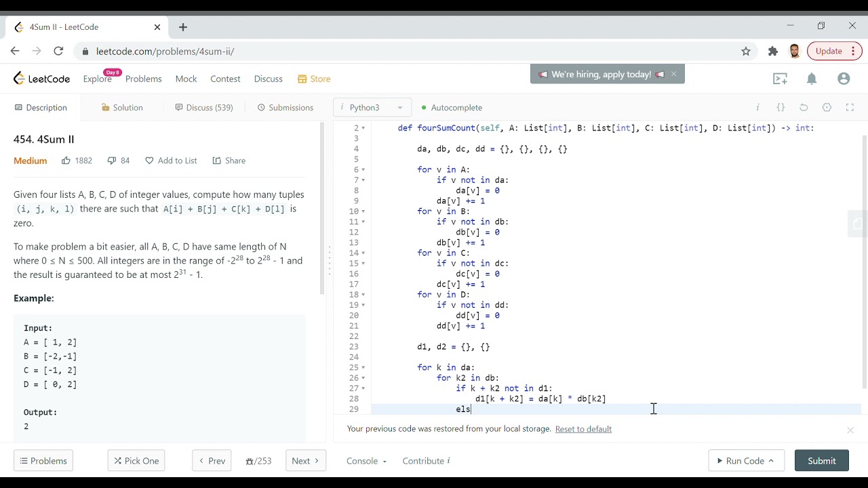Open Discuss in the top navigation

tap(269, 79)
